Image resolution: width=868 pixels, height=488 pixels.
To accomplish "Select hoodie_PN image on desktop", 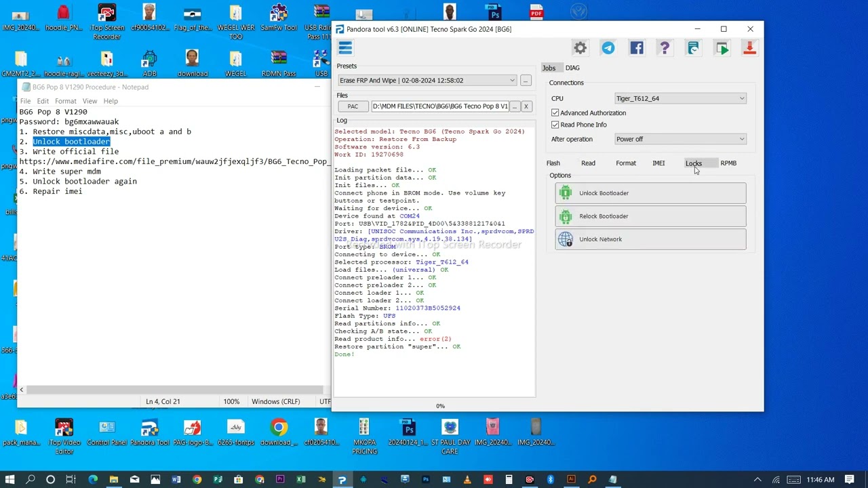I will tap(63, 19).
